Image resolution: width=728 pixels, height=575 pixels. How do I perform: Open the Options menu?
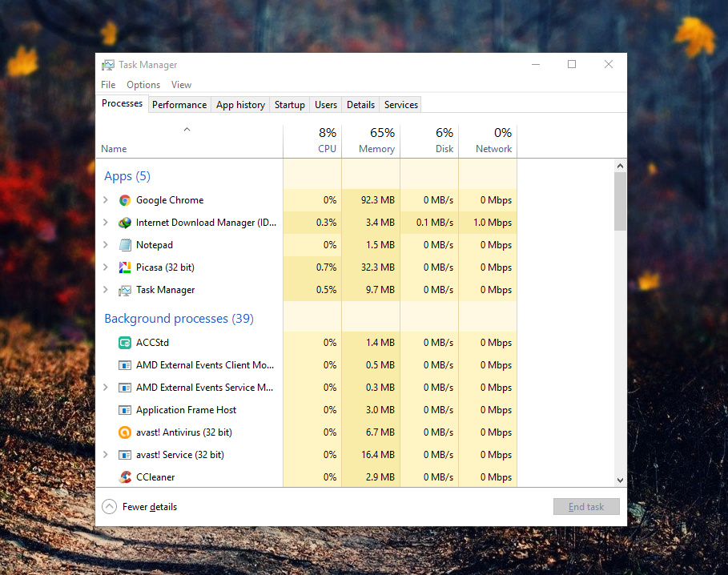(x=143, y=85)
